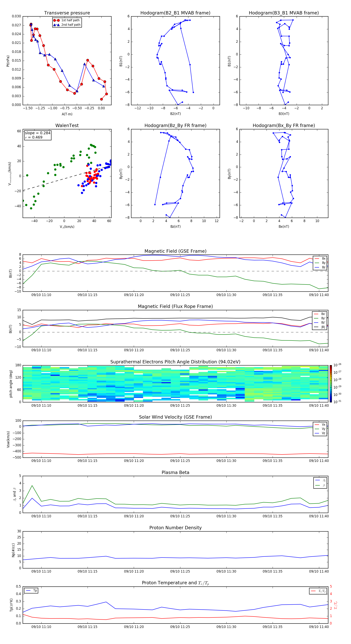Image resolution: width=351 pixels, height=644 pixels.
Task: Click the 'Bz(nT)' x-axis label
Action: [175, 227]
